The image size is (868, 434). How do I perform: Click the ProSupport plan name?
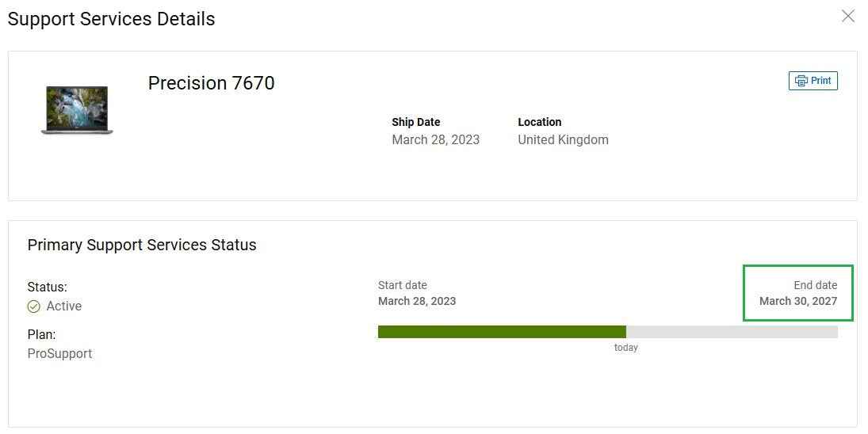pos(59,354)
